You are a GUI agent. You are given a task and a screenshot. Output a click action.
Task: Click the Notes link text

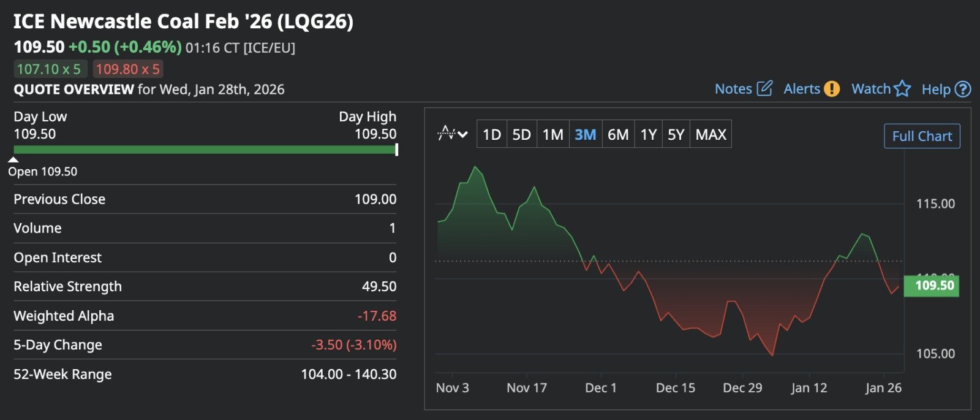(733, 89)
